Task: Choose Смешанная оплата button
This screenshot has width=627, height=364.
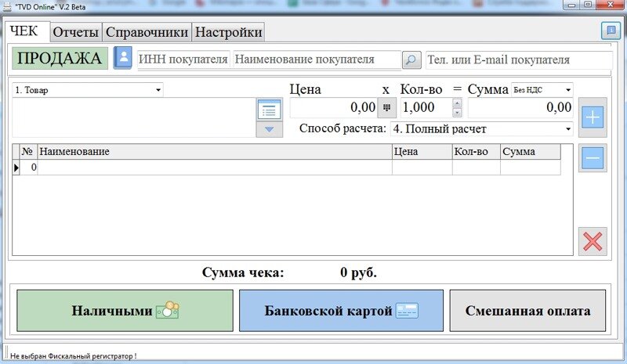Action: point(527,311)
